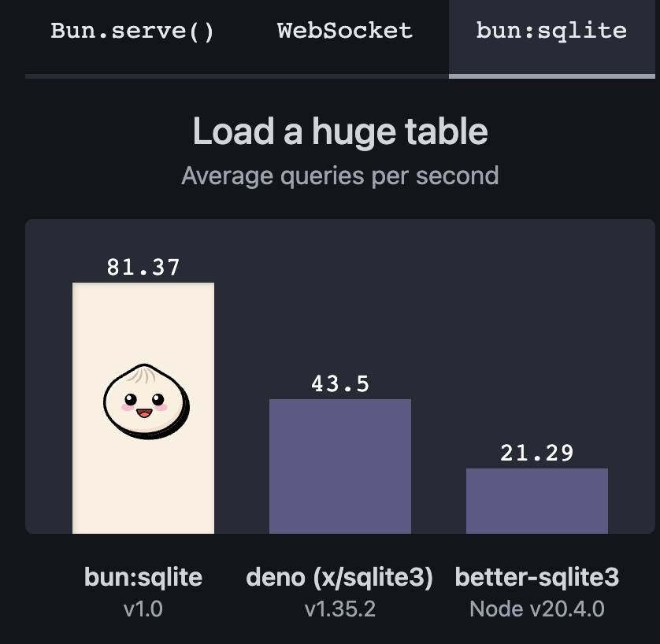The width and height of the screenshot is (660, 644).
Task: Click the Bun mascot icon in the bar
Action: (x=146, y=402)
